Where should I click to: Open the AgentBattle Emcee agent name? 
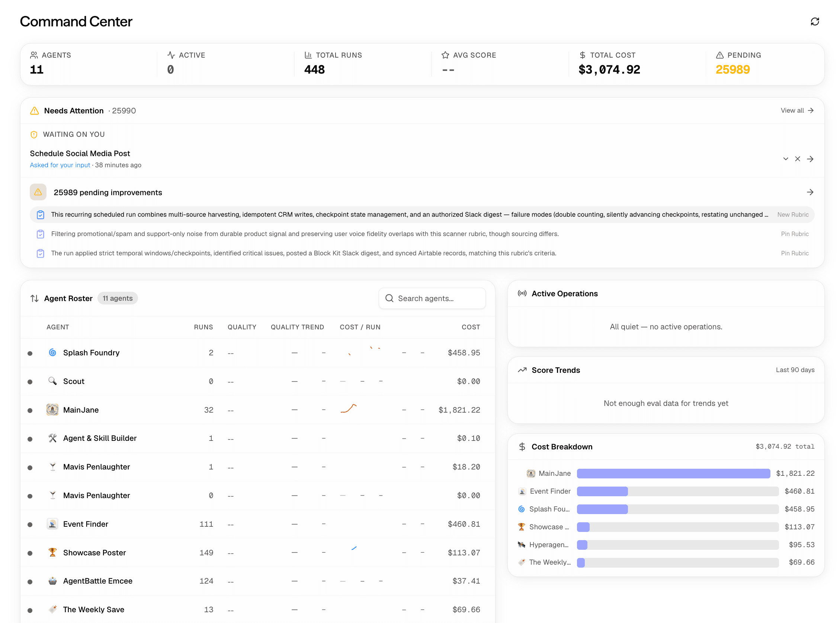pos(98,581)
